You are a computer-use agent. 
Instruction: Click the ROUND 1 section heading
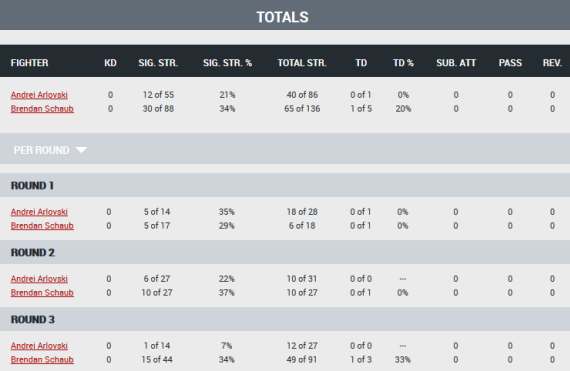coord(32,186)
